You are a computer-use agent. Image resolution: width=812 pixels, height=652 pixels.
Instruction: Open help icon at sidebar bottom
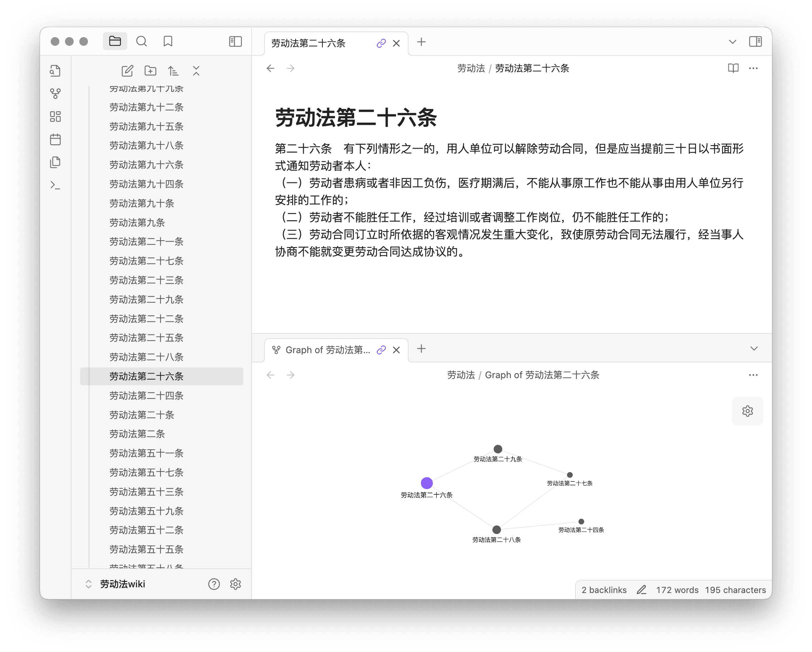point(214,584)
